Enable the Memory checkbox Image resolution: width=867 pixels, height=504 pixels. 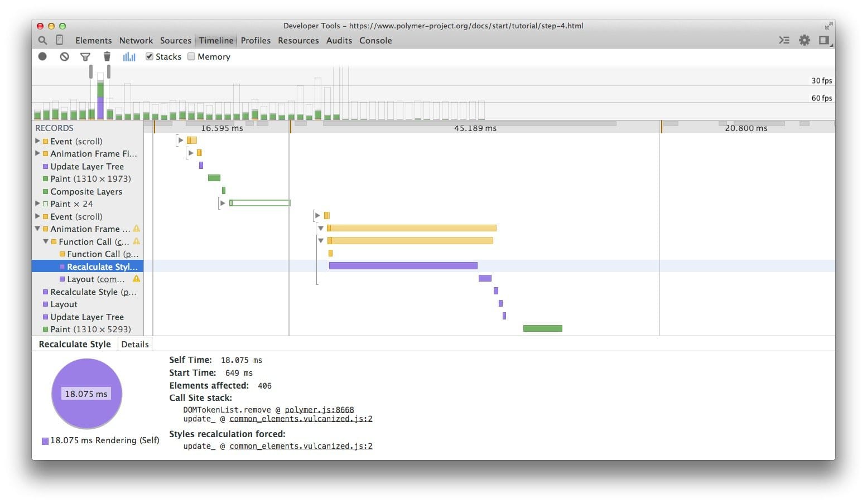click(x=191, y=56)
